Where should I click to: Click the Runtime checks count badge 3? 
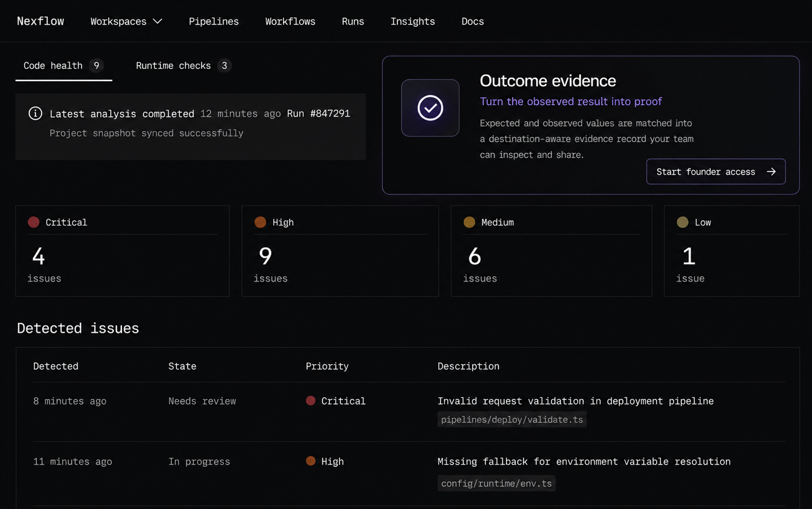tap(224, 65)
